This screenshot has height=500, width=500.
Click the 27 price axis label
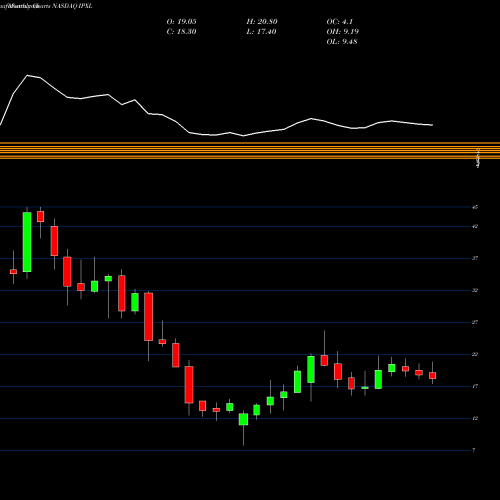475,322
